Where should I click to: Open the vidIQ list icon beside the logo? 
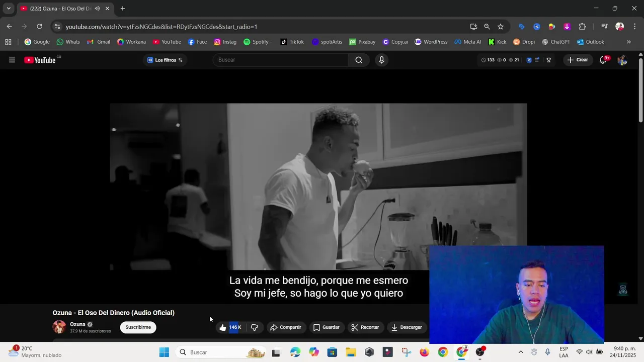(537, 60)
